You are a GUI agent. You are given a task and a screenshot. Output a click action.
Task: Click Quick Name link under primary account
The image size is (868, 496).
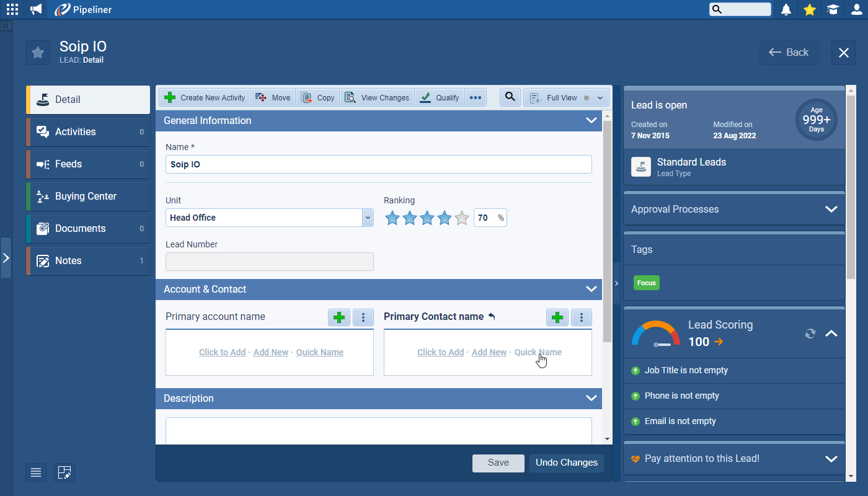pyautogui.click(x=319, y=352)
